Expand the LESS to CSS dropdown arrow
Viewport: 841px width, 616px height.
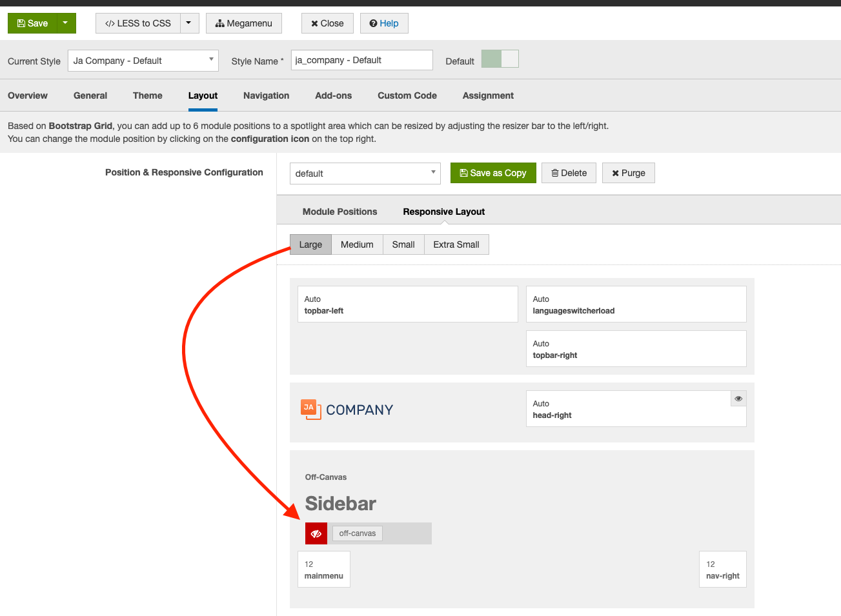click(189, 23)
